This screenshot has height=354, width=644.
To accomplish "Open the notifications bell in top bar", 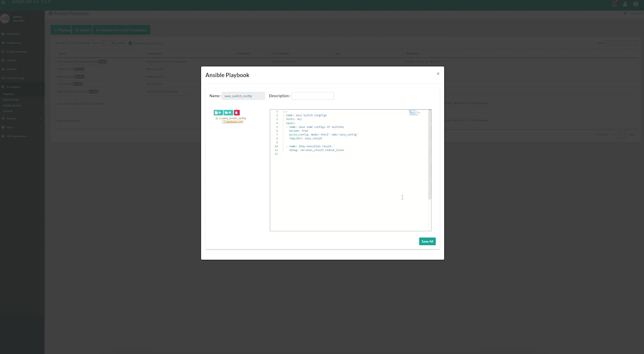I will [x=614, y=4].
